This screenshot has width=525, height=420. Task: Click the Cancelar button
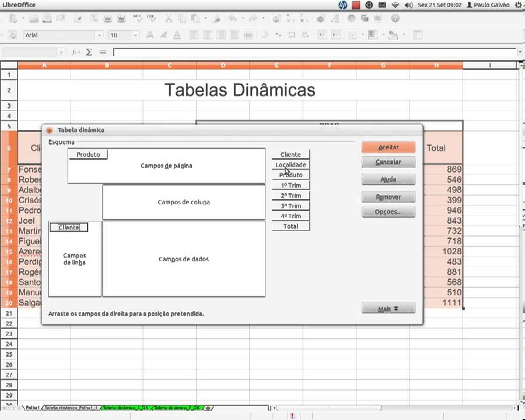pos(388,162)
